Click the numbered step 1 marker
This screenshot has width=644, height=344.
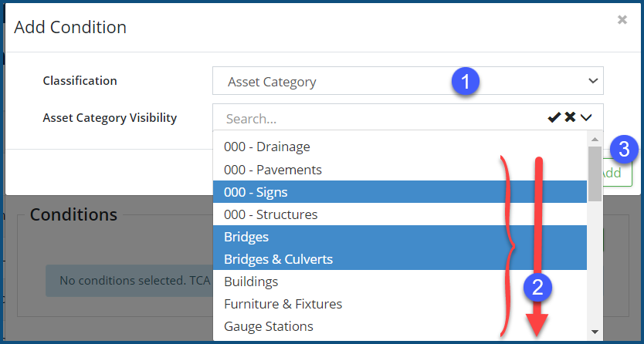coord(466,80)
